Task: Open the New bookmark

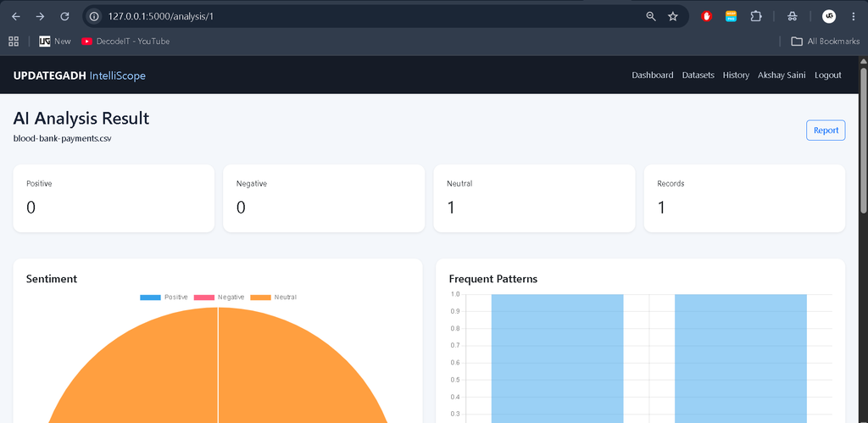Action: (x=55, y=41)
